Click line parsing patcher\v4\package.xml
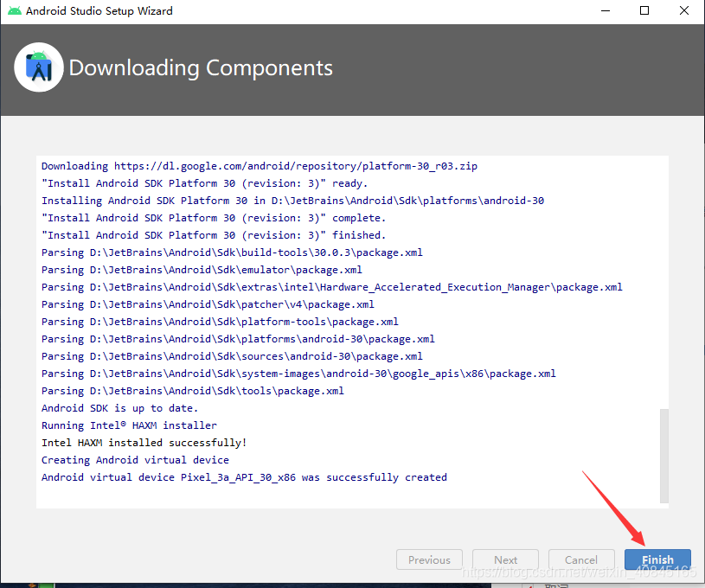Viewport: 705px width, 588px height. (x=208, y=304)
